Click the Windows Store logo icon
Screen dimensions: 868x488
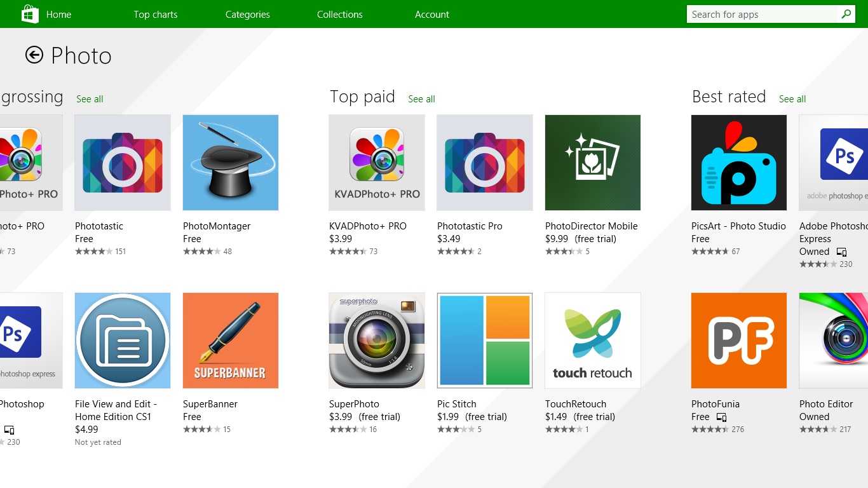[x=30, y=14]
